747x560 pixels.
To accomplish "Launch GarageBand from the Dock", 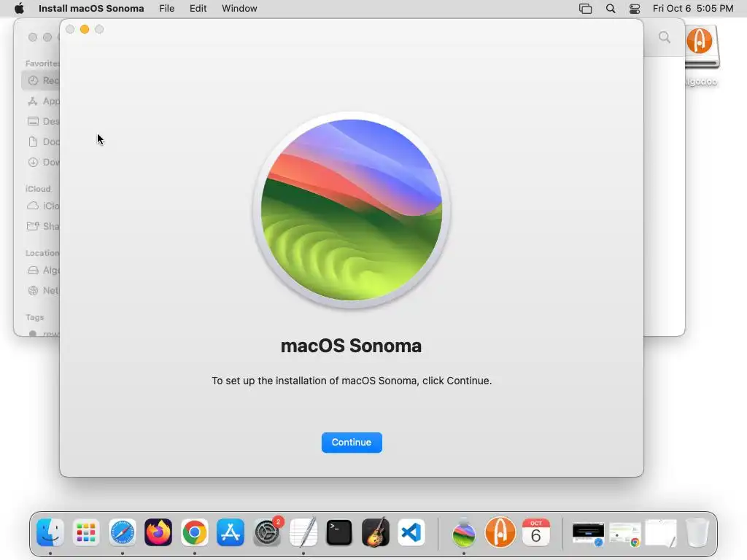I will tap(376, 532).
